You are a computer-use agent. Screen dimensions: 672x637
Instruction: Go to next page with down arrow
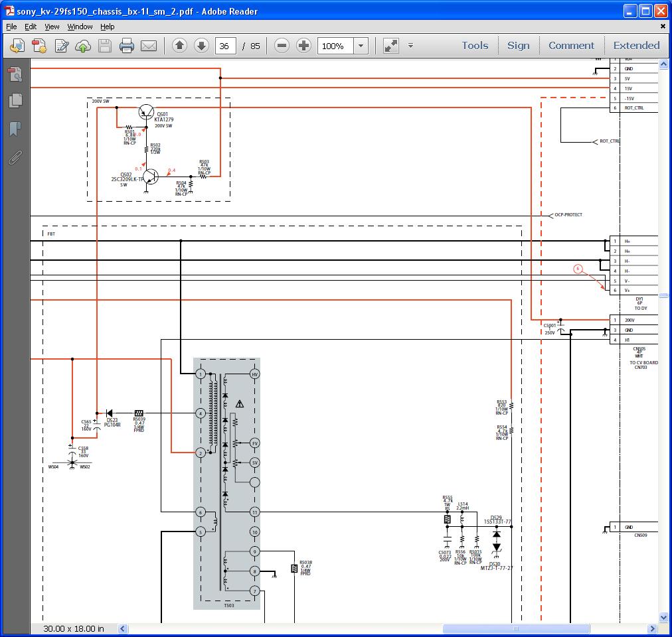[201, 46]
